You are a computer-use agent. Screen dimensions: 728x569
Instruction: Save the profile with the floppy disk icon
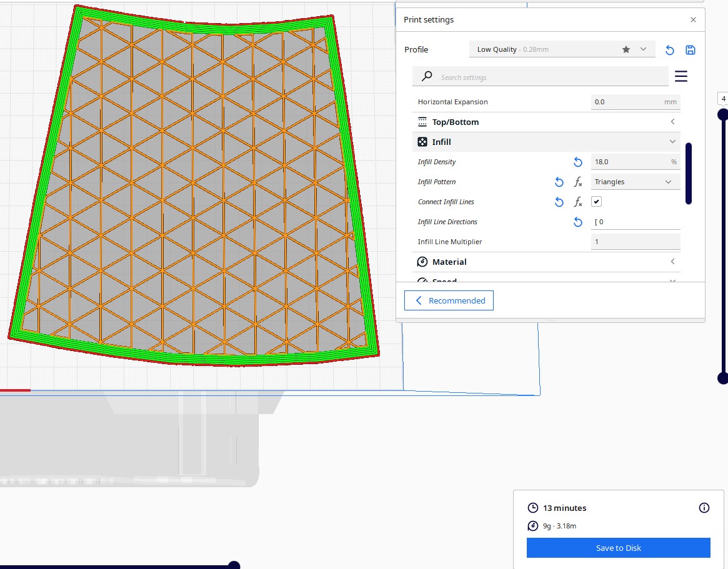[x=691, y=50]
